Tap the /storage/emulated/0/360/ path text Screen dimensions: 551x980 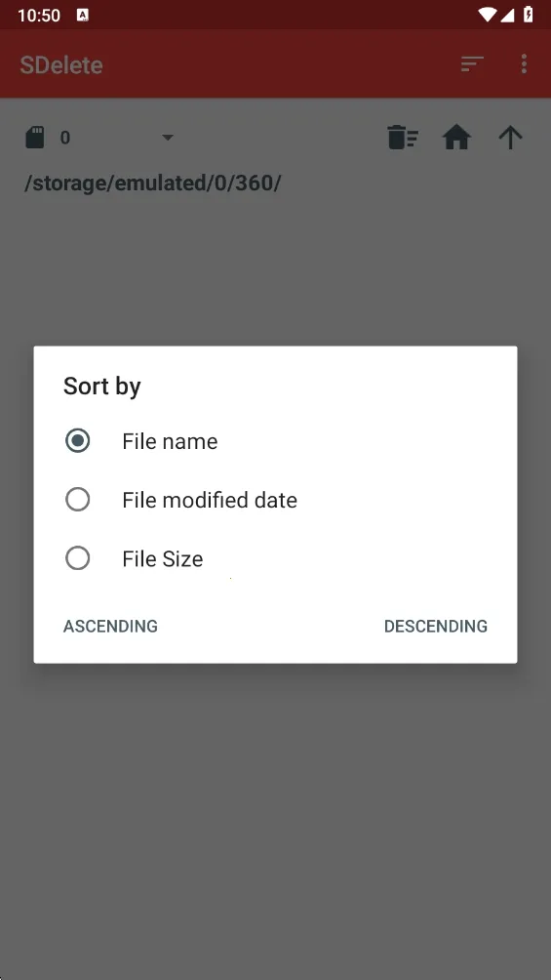tap(153, 184)
